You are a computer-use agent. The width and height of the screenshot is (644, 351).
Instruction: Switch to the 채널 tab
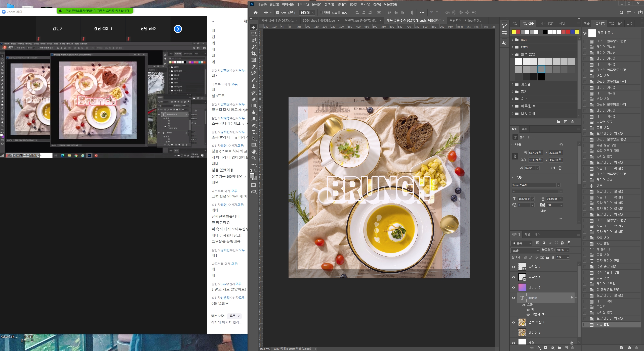(527, 234)
